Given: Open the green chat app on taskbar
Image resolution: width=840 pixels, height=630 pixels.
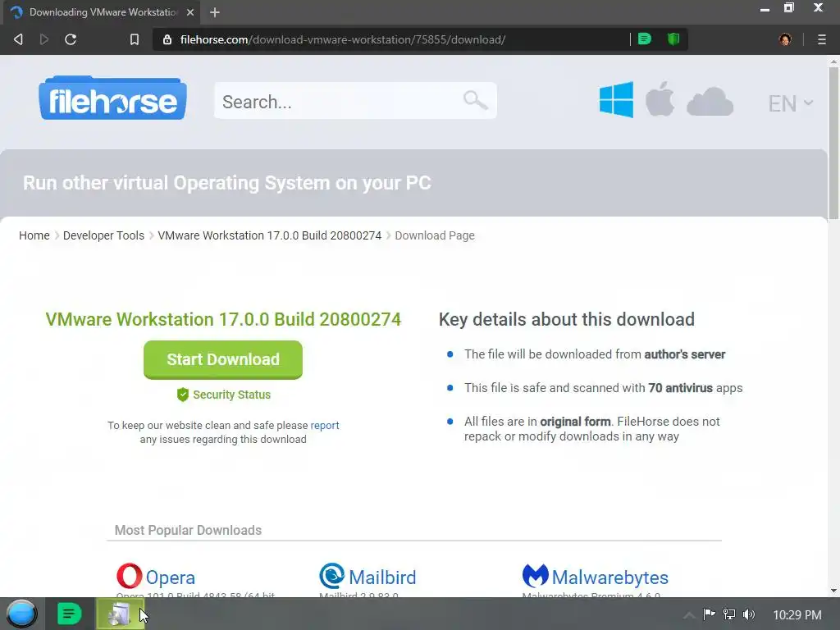Looking at the screenshot, I should click(69, 614).
